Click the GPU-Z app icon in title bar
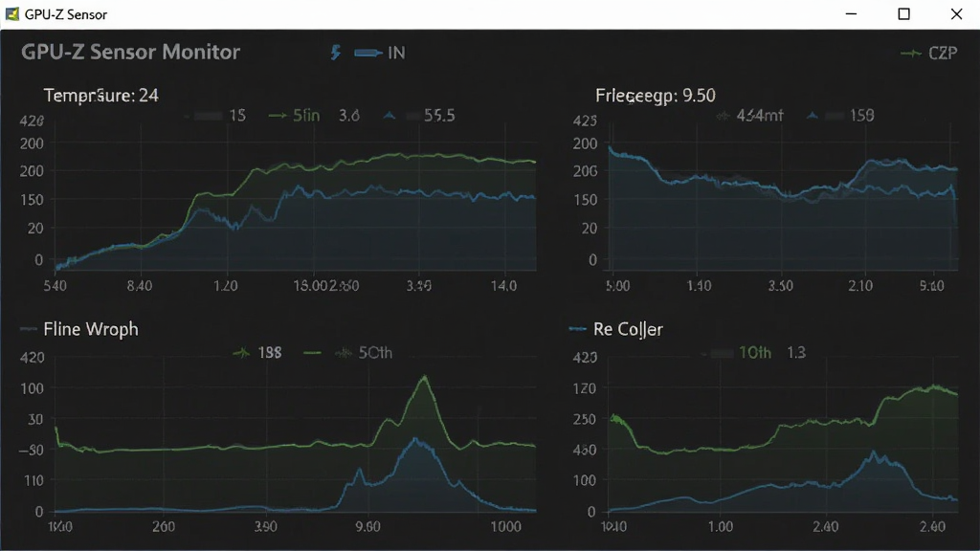 (x=11, y=13)
